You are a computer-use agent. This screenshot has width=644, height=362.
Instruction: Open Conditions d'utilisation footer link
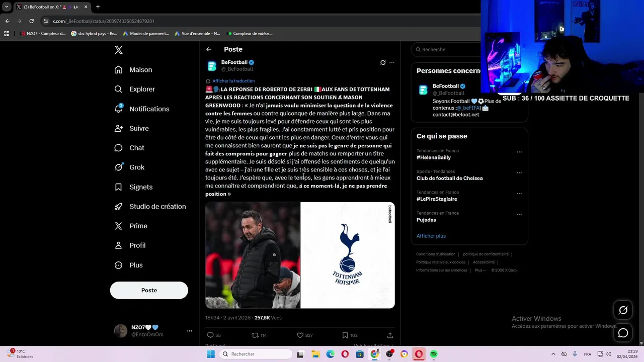[x=436, y=254]
